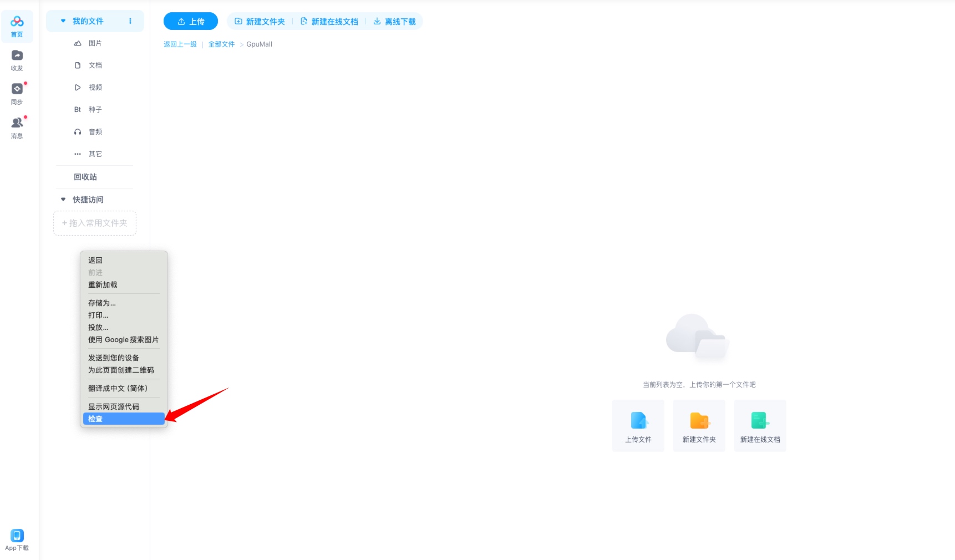
Task: Select 重新加载 in the context menu
Action: point(124,284)
